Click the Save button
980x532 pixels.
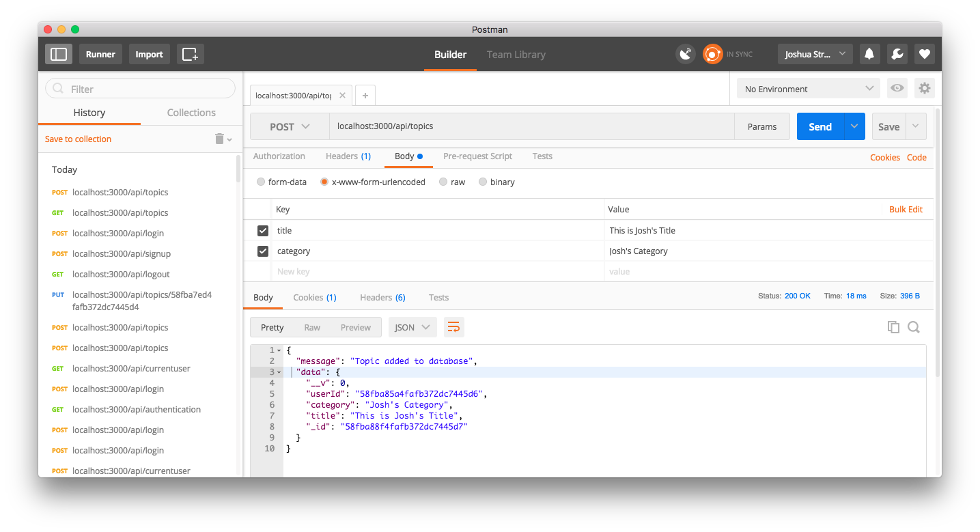[x=888, y=126]
